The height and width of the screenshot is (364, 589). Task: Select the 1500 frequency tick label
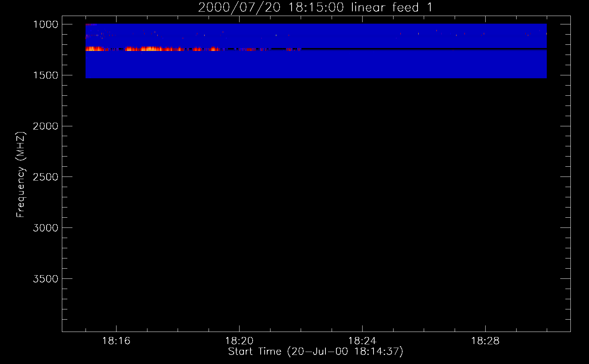tap(46, 75)
